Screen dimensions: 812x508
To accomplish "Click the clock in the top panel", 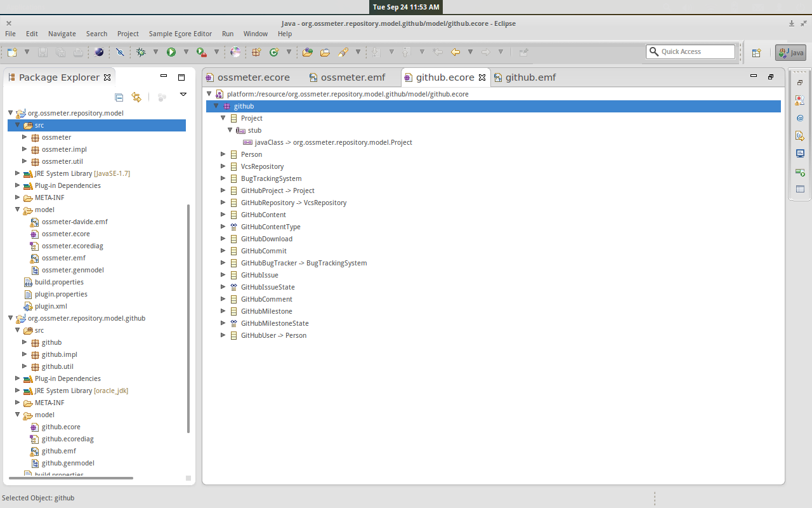I will (x=406, y=7).
